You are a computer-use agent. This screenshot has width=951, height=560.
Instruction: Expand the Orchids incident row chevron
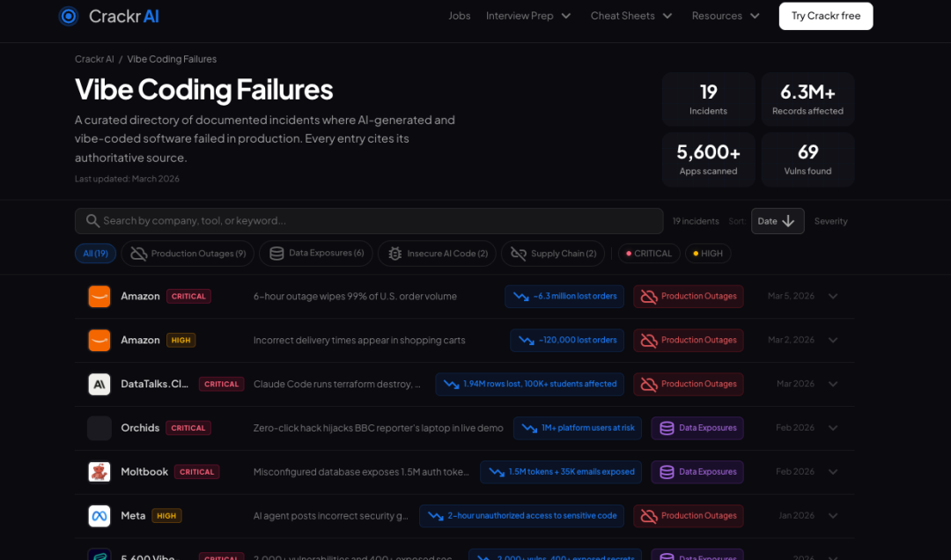coord(833,428)
